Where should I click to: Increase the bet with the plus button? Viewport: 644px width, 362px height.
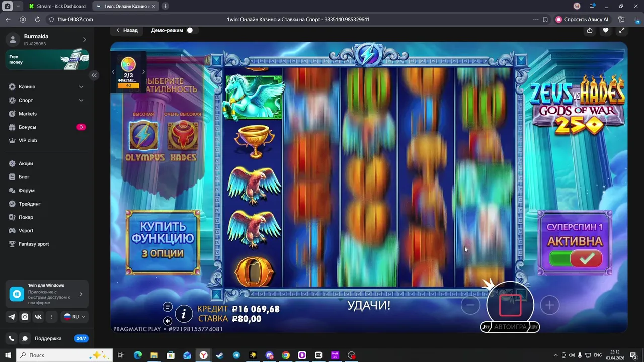click(x=550, y=305)
